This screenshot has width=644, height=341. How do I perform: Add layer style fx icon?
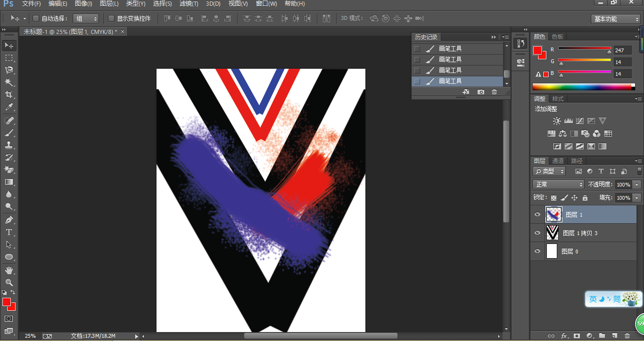[564, 336]
